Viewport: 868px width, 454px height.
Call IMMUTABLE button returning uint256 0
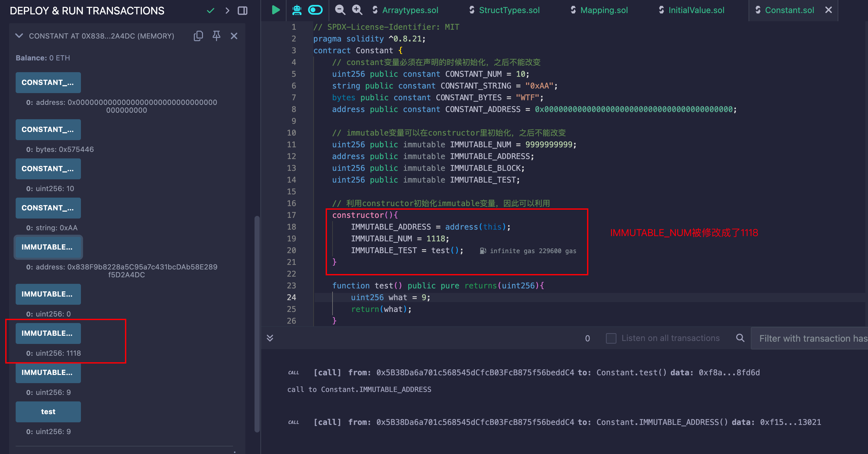pyautogui.click(x=48, y=295)
